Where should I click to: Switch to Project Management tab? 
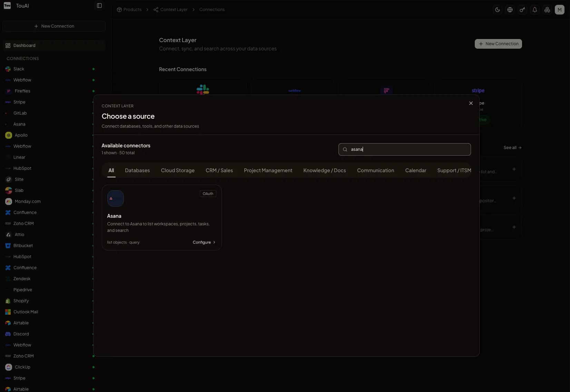pyautogui.click(x=268, y=170)
